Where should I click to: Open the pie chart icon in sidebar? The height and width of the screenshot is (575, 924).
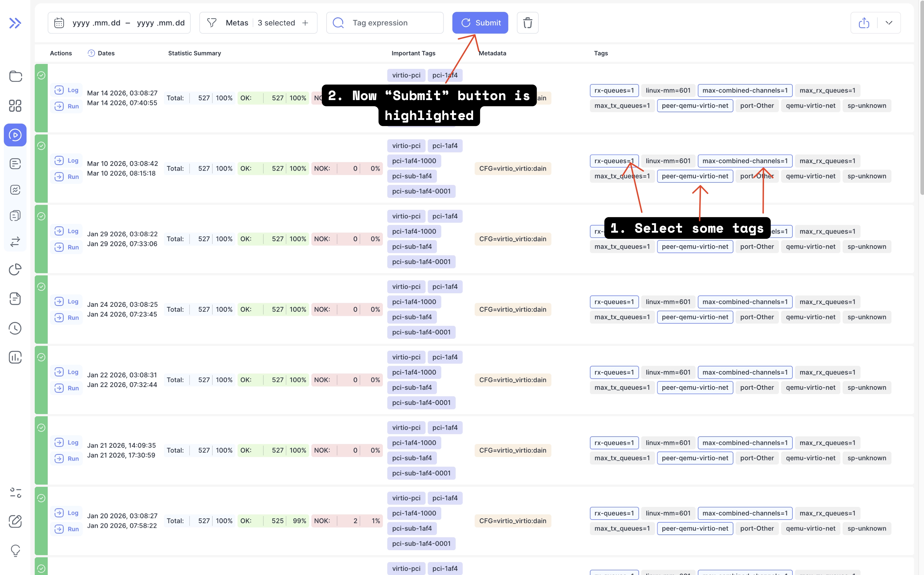[15, 269]
